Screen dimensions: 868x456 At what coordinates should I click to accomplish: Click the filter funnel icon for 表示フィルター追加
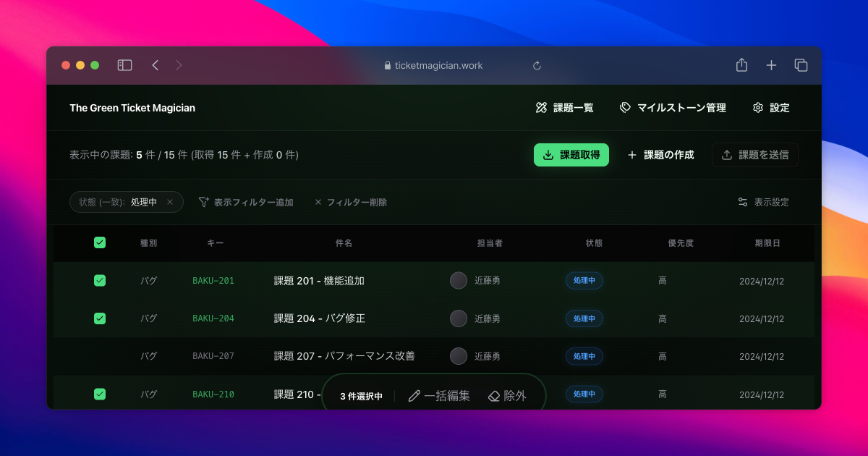point(203,202)
